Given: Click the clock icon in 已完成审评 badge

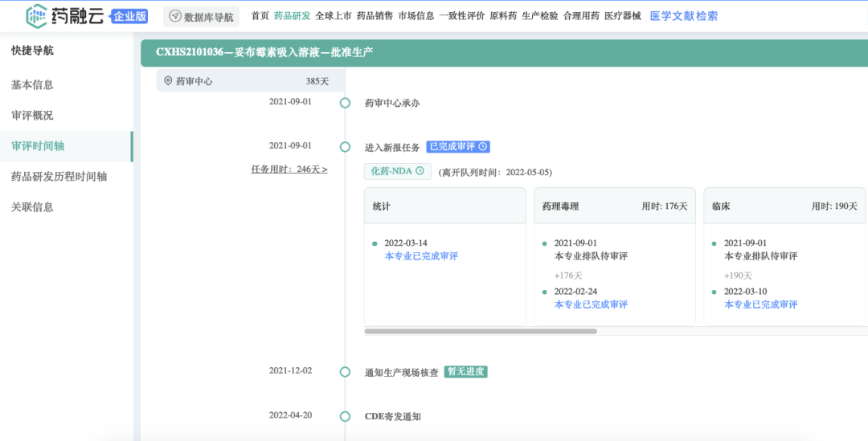Looking at the screenshot, I should click(x=482, y=147).
